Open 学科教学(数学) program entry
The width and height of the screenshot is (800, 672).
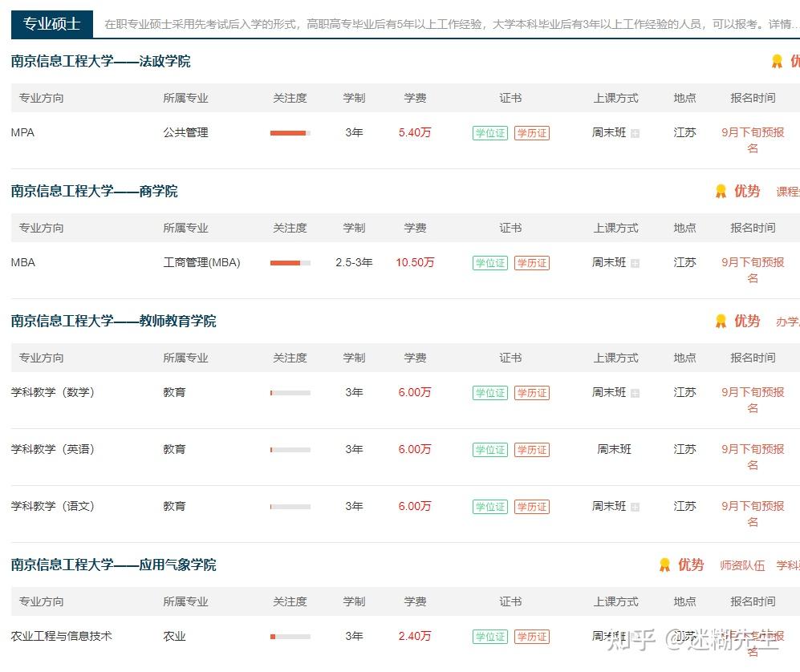52,393
